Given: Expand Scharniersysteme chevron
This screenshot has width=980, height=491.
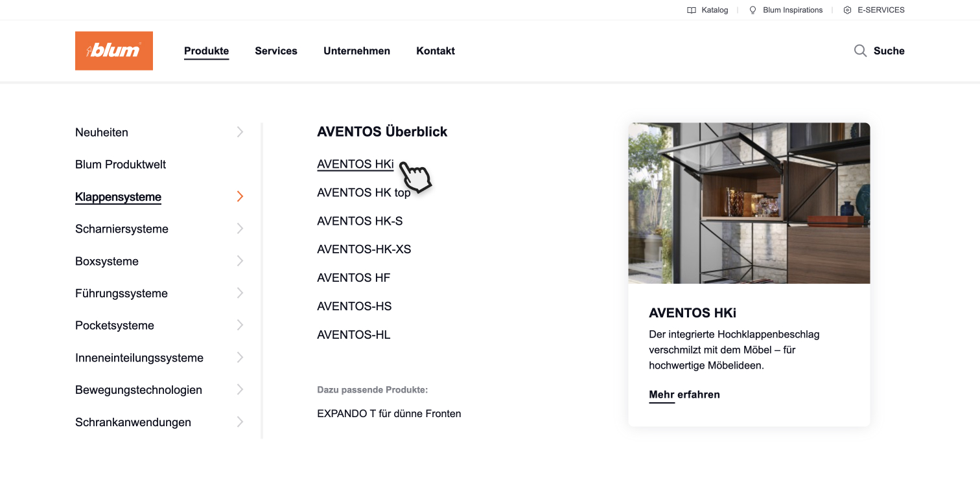Looking at the screenshot, I should click(240, 229).
